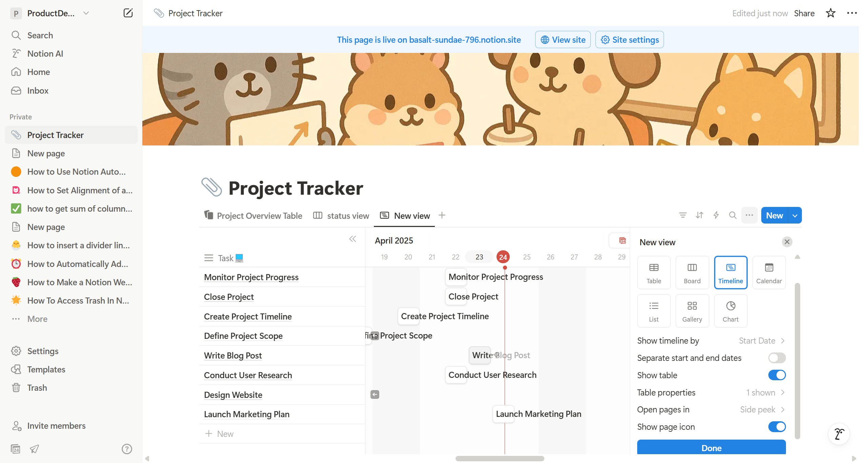Open Notion AI from sidebar
Screen dimensions: 868x463
tap(71, 54)
